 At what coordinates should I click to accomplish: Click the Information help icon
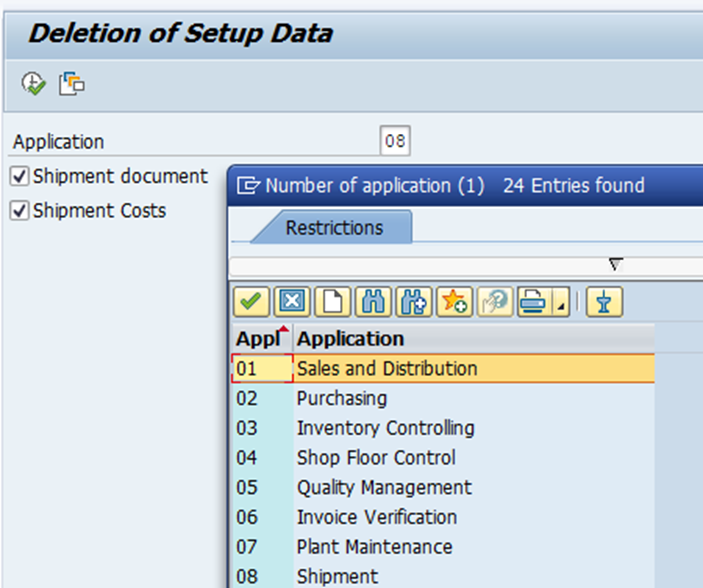point(495,301)
